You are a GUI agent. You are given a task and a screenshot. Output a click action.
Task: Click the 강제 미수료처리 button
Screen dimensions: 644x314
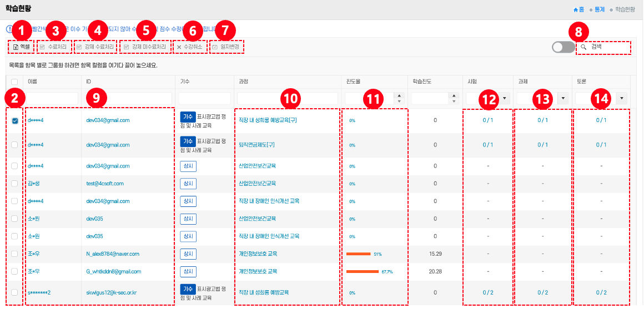[145, 47]
